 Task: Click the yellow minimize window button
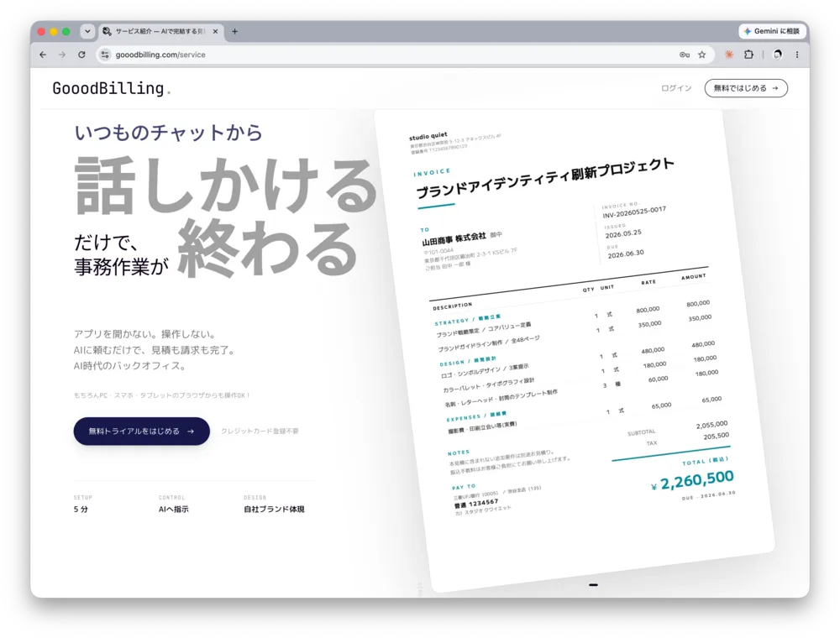pos(54,32)
